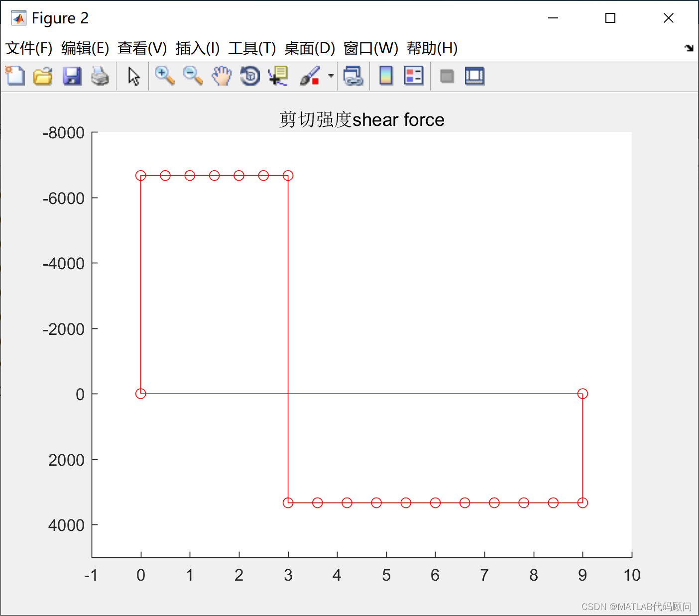Viewport: 699px width, 616px height.
Task: Open the brush color dropdown arrow
Action: point(331,76)
